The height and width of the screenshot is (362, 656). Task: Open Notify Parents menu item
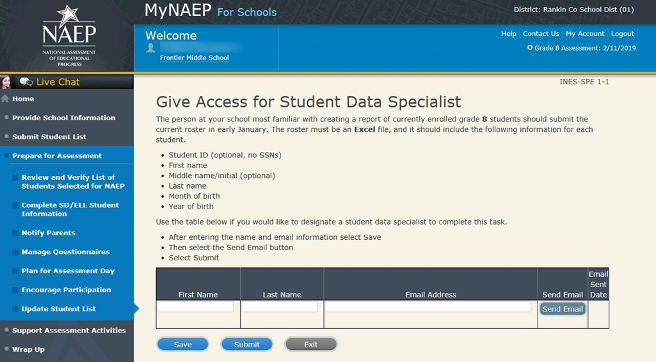(x=49, y=233)
